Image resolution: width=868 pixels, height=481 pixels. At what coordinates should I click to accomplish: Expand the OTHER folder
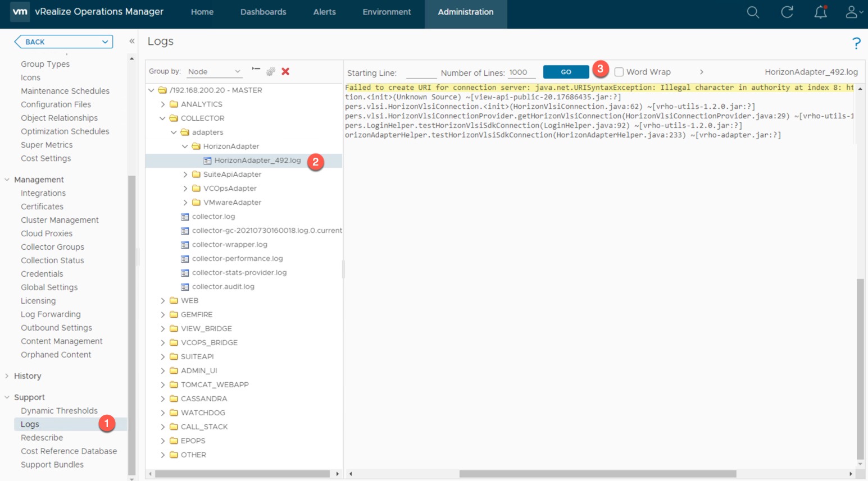[162, 455]
